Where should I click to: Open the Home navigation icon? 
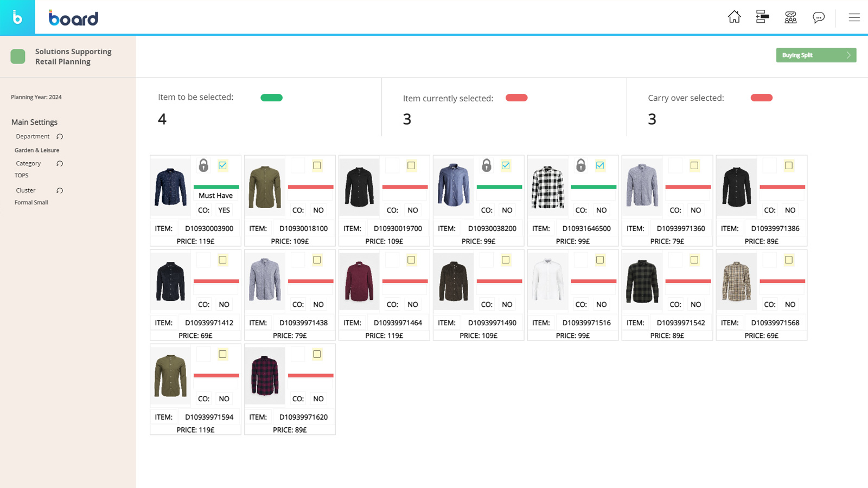pyautogui.click(x=734, y=17)
